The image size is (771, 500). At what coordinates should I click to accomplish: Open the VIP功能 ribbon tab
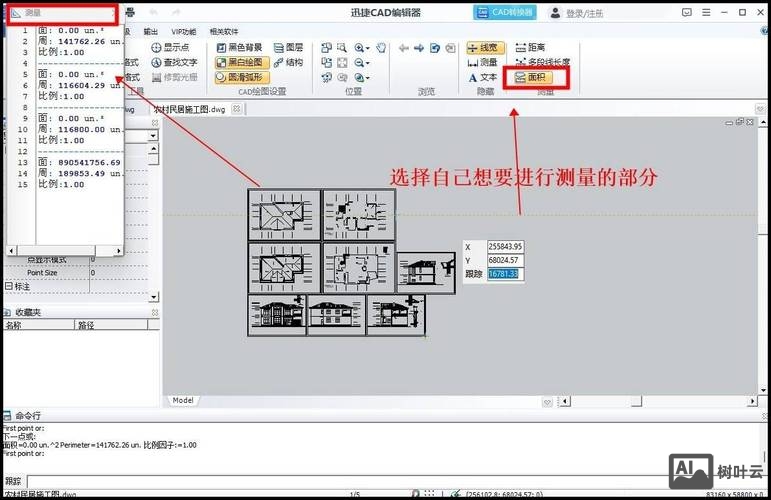(x=183, y=31)
